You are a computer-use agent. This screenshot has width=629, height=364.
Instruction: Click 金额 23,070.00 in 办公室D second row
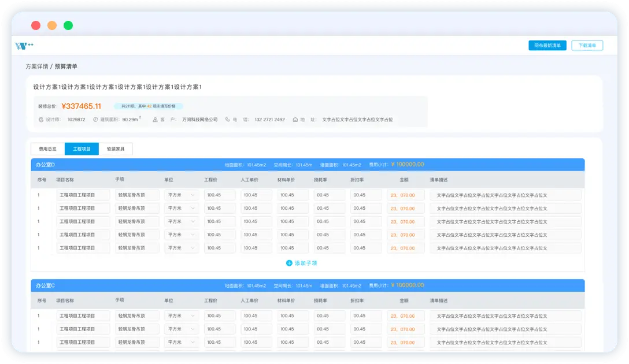(x=406, y=208)
